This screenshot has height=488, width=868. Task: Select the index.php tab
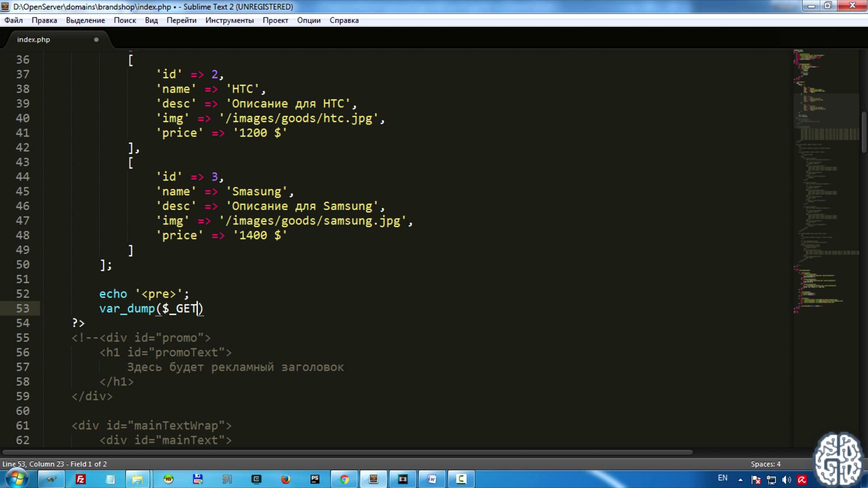pyautogui.click(x=34, y=40)
